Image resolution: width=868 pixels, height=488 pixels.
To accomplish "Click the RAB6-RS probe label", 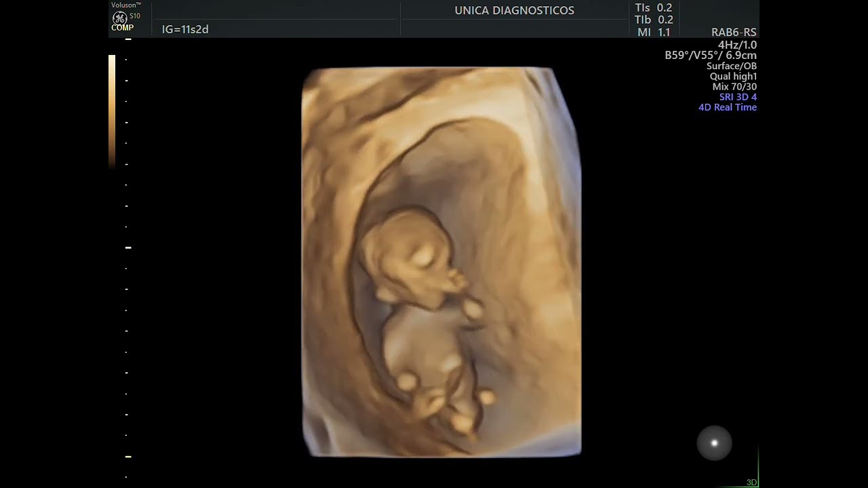I will [734, 33].
